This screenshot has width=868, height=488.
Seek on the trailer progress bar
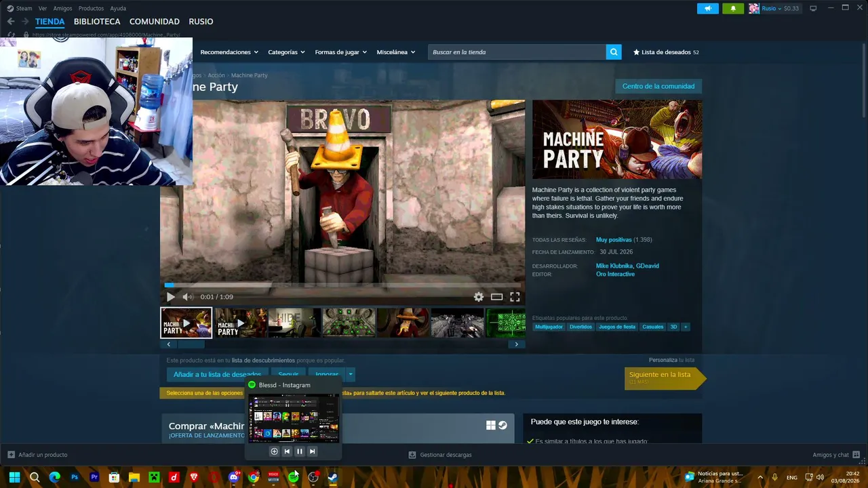[342, 285]
